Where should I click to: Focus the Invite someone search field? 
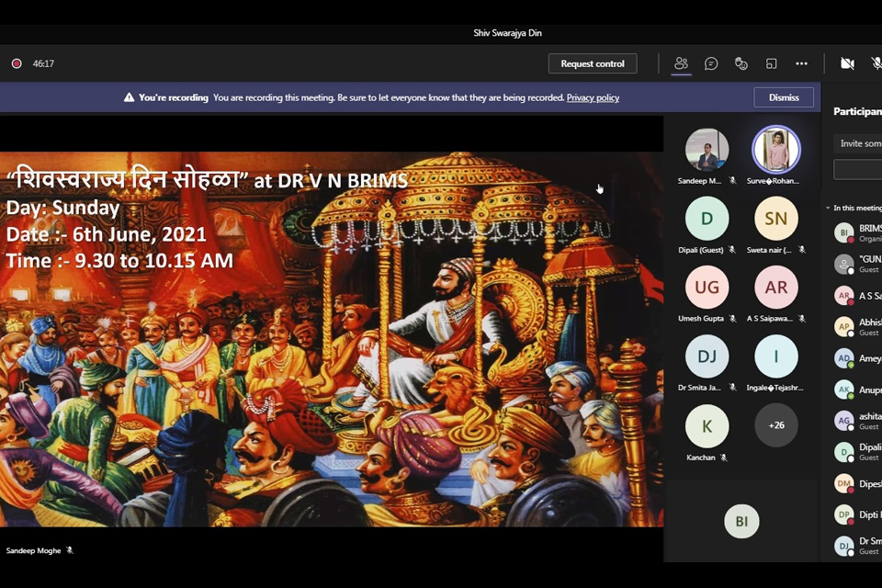click(x=858, y=143)
